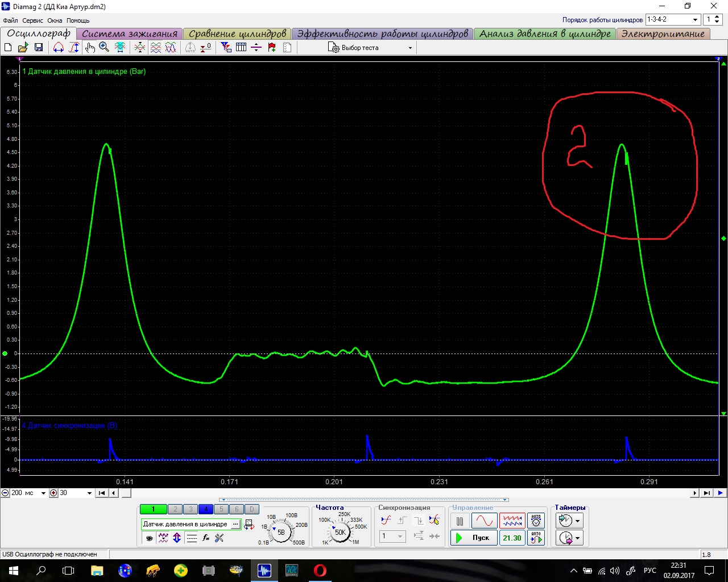Image resolution: width=728 pixels, height=582 pixels.
Task: Toggle channel visibility with the eye icon
Action: 150,538
